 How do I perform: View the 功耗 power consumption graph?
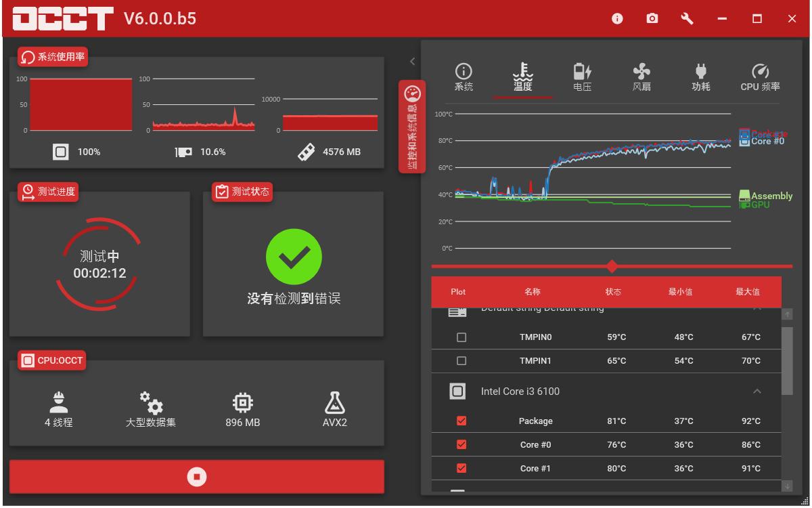coord(701,75)
